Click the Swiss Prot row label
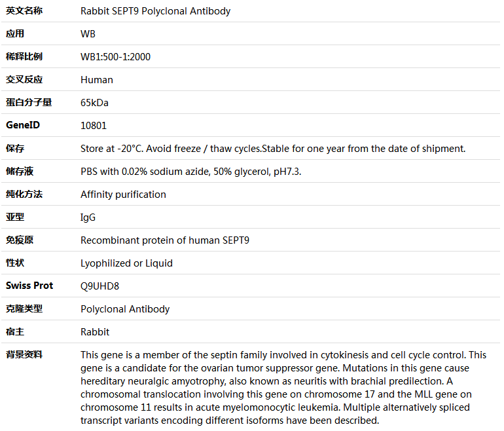 tap(29, 286)
